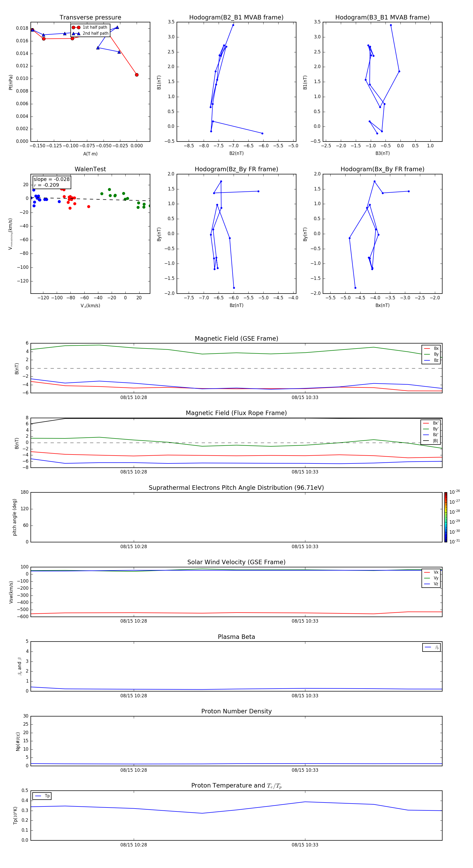Click the 'Tp(10^6K)' y-axis label

(15, 815)
